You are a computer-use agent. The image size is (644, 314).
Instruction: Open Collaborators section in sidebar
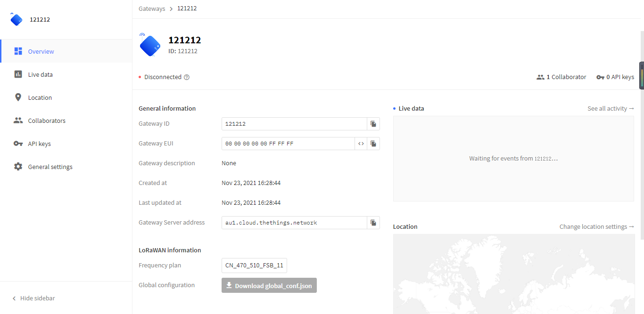[46, 121]
